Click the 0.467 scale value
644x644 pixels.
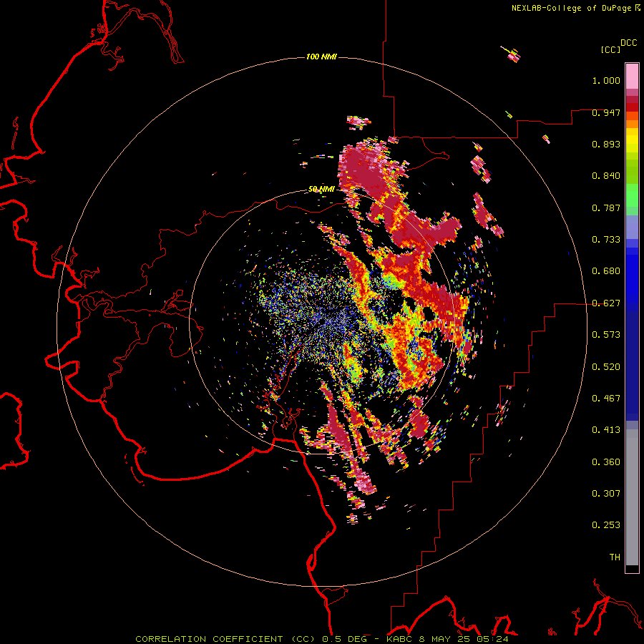point(606,399)
